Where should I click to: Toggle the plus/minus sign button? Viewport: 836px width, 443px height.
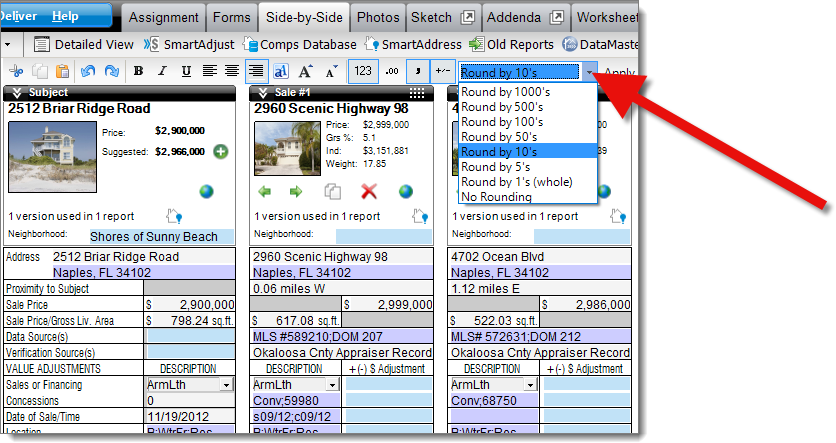click(x=441, y=71)
